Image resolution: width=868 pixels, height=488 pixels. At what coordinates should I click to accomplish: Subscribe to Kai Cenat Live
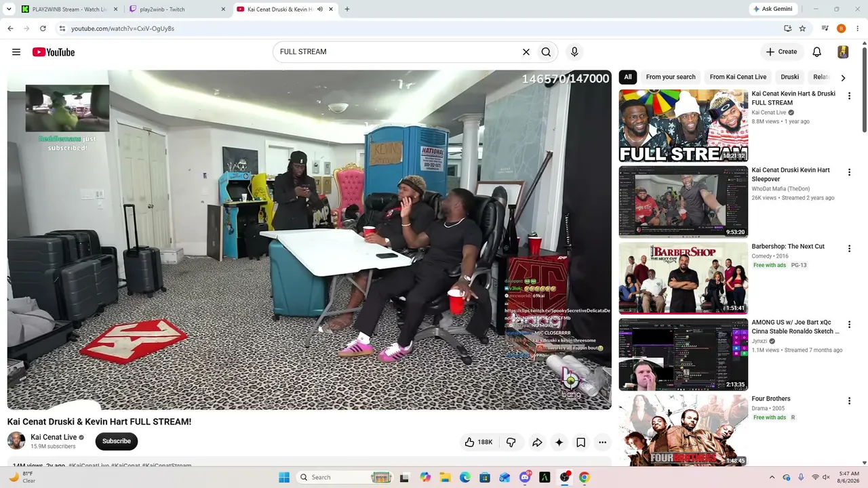click(117, 441)
